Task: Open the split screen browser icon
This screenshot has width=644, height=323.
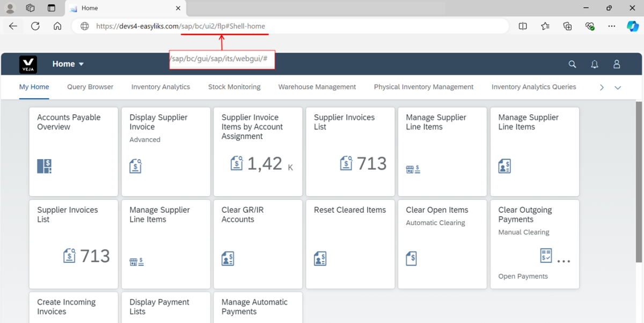Action: (523, 26)
